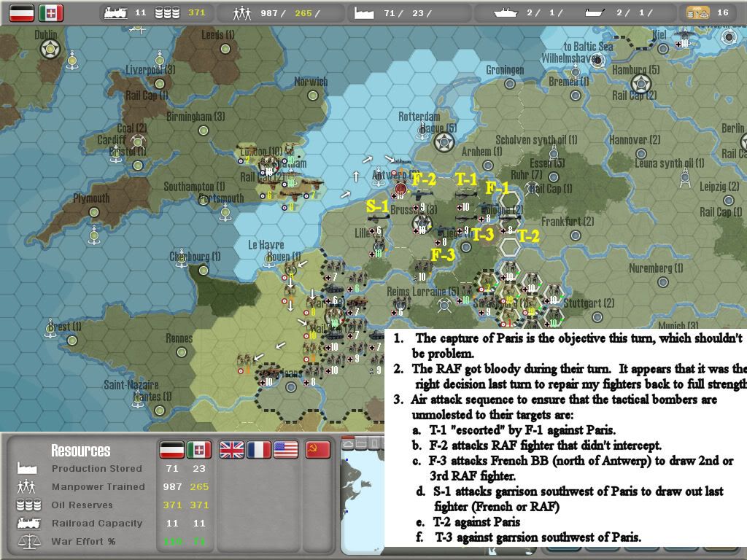747x560 pixels.
Task: Select the Nuremberg city marker
Action: point(663,282)
